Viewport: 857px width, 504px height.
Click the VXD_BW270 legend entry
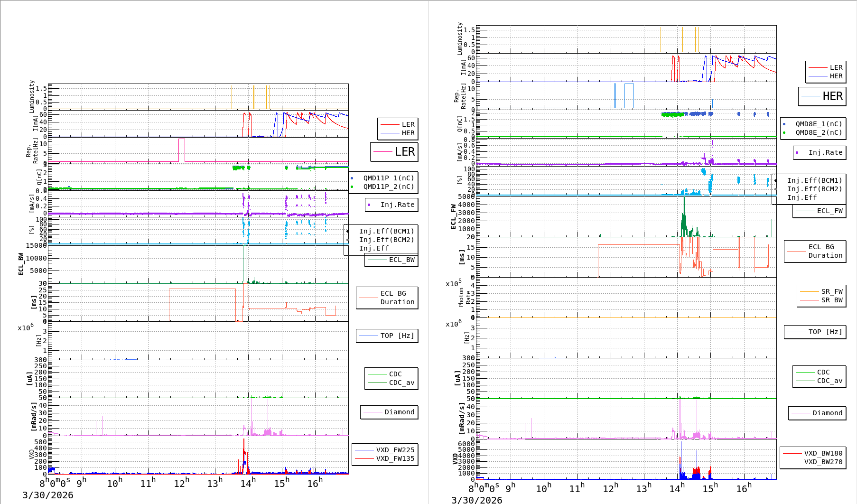(813, 462)
